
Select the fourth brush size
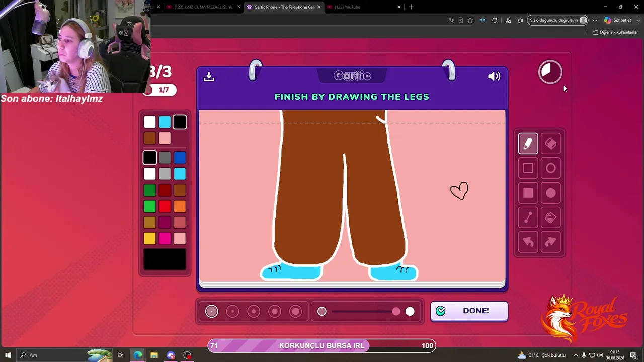point(275,312)
